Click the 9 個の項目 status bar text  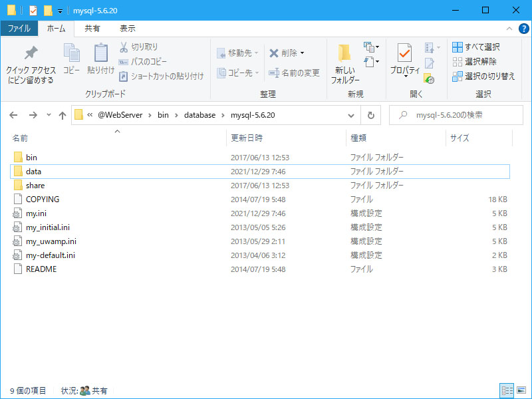click(x=28, y=391)
